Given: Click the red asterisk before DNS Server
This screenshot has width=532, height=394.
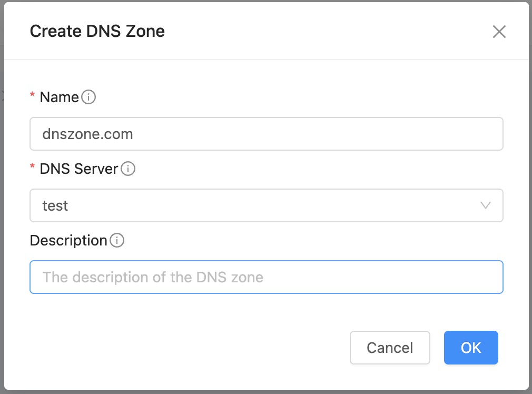Looking at the screenshot, I should [x=33, y=168].
